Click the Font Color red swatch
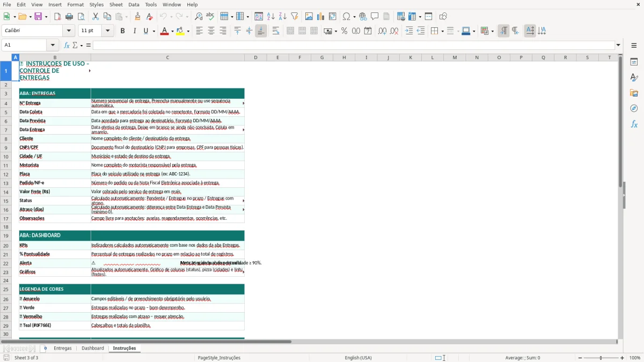Viewport: 644px width, 362px height. pyautogui.click(x=164, y=31)
